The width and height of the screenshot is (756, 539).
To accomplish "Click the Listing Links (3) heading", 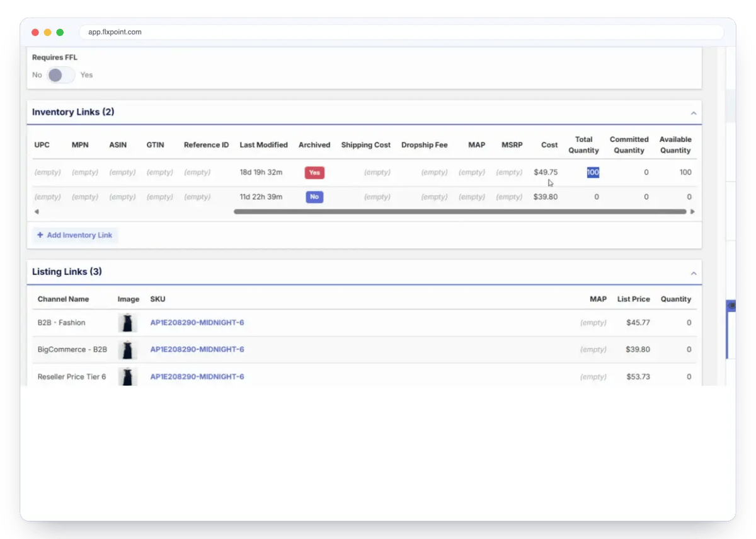I will [x=67, y=272].
